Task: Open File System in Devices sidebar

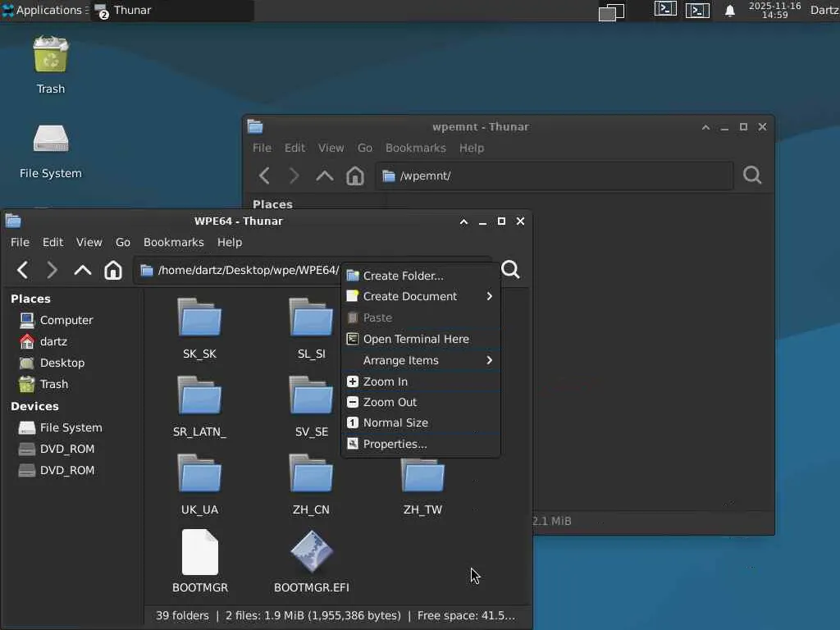Action: tap(71, 427)
